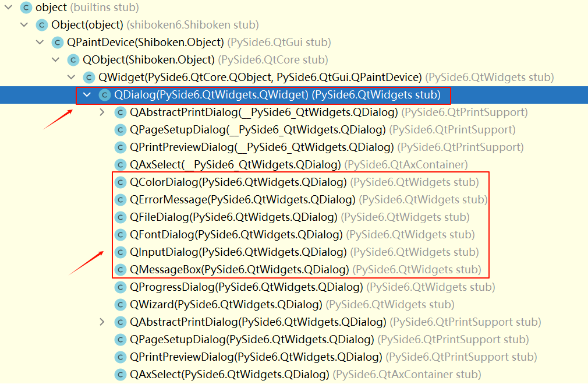Select QProgressDialog(PySide6.QtWidgets.QDialog) label
The width and height of the screenshot is (588, 384).
(x=246, y=287)
